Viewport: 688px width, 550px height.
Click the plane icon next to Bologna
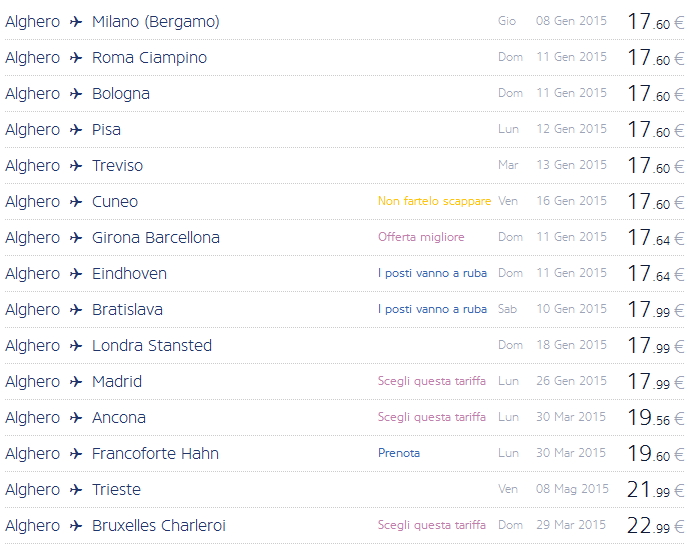click(x=76, y=94)
